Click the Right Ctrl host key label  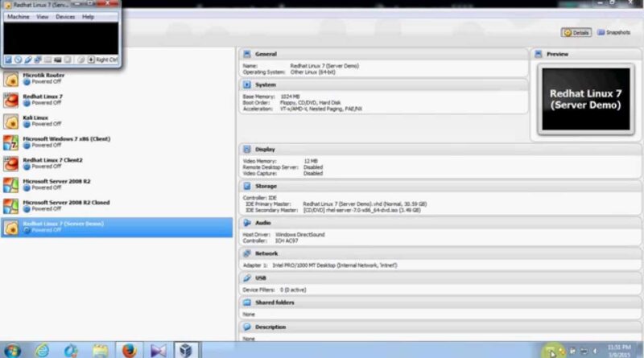tap(107, 60)
